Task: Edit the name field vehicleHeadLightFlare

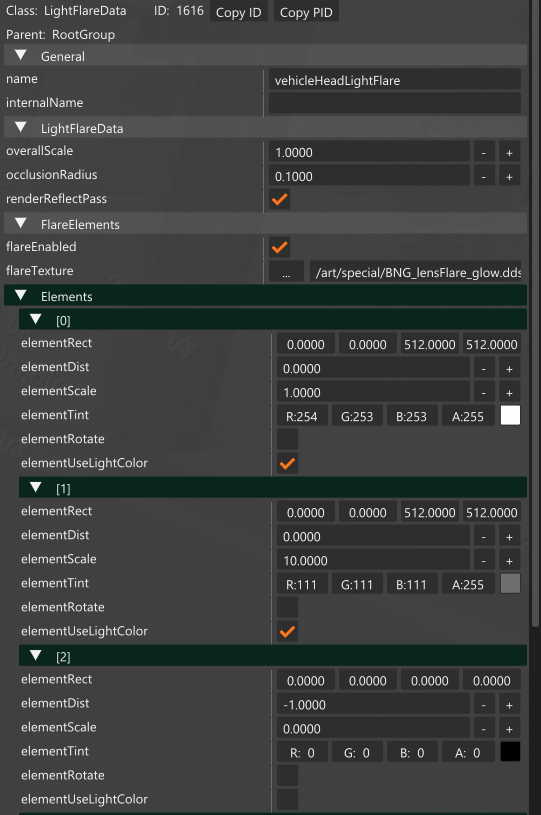Action: [x=394, y=80]
